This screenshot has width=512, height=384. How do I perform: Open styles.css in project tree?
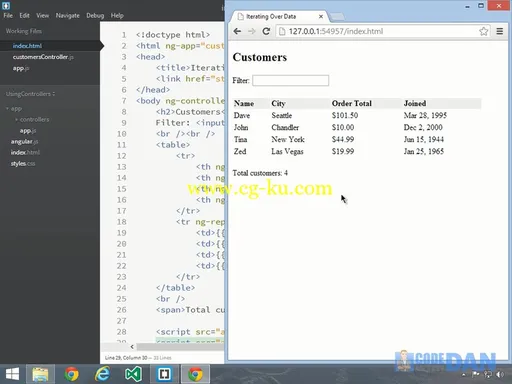click(23, 163)
